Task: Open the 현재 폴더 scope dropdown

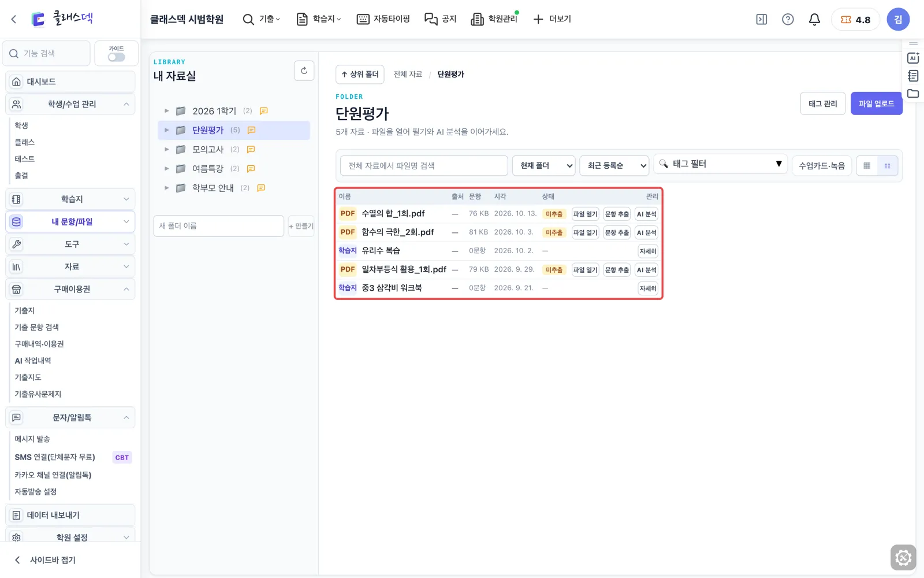Action: point(544,166)
